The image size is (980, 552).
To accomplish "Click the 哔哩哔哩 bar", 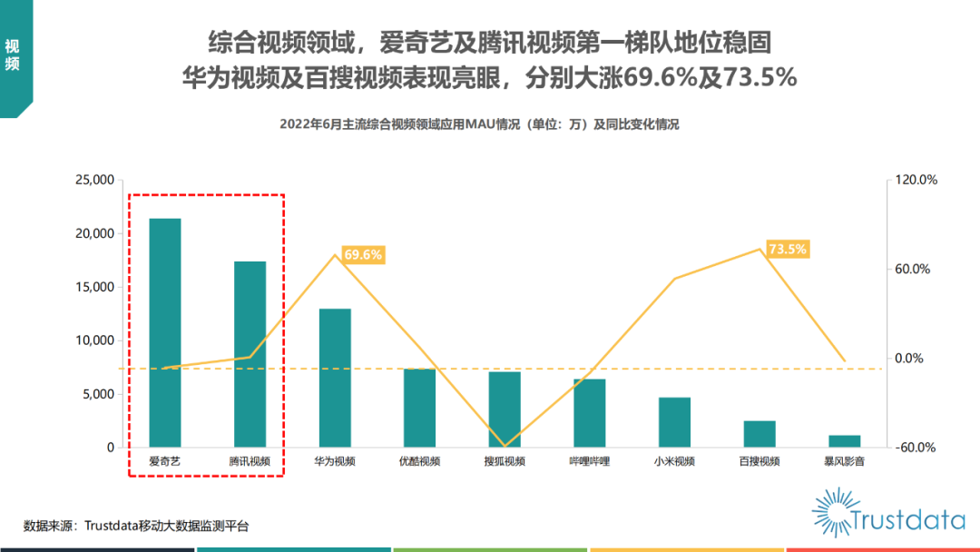I will coord(590,413).
